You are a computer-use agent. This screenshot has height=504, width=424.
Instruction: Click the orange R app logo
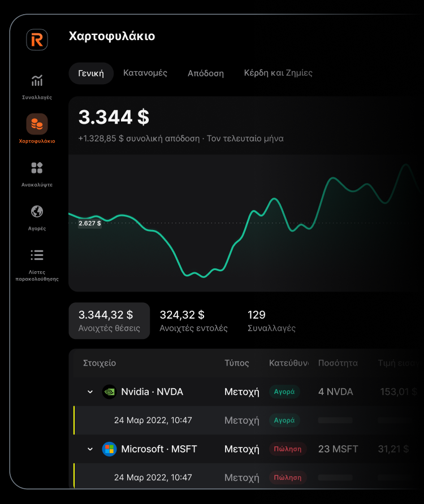coord(37,40)
